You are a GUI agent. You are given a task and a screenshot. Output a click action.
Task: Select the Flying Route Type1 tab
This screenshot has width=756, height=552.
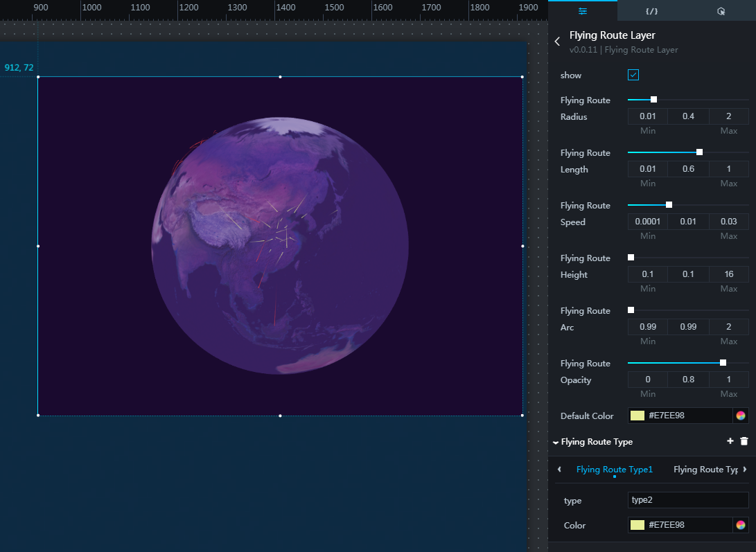614,469
